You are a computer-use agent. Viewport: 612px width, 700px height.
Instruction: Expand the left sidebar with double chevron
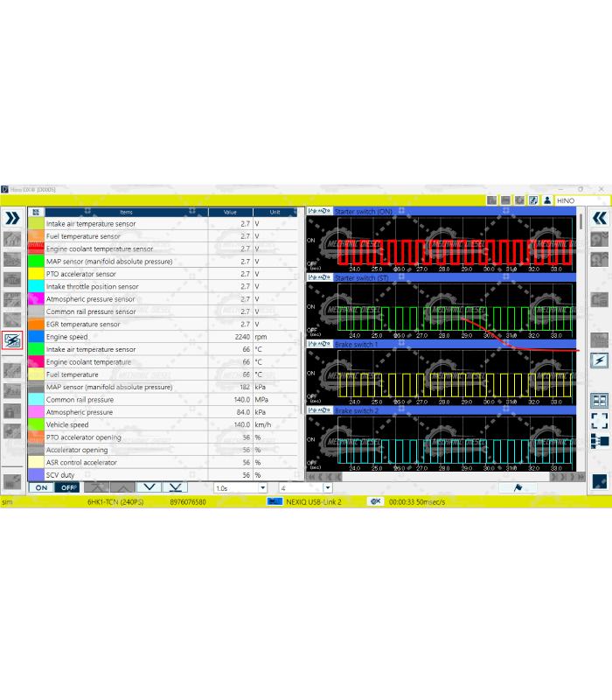pyautogui.click(x=12, y=218)
